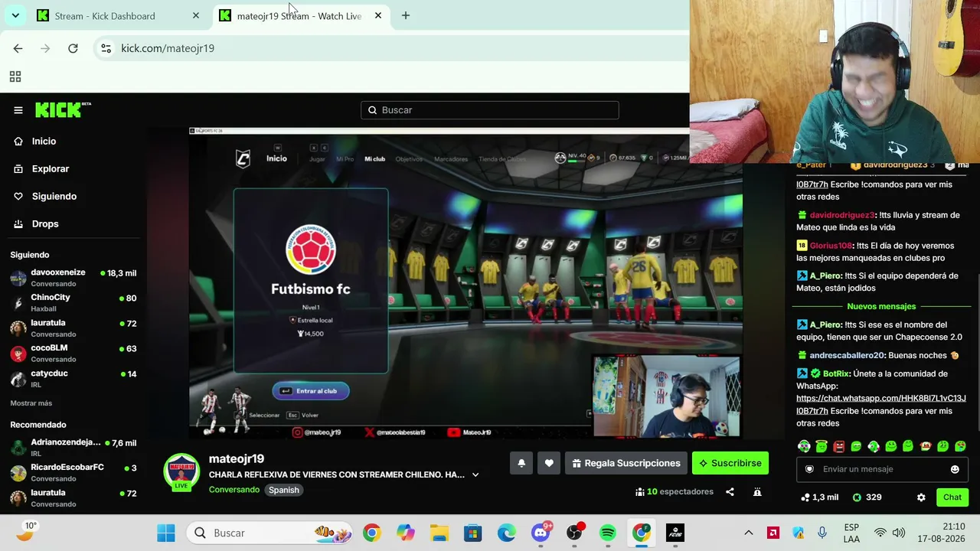Click the mateojr19 channel avatar
This screenshot has width=980, height=551.
pyautogui.click(x=181, y=472)
